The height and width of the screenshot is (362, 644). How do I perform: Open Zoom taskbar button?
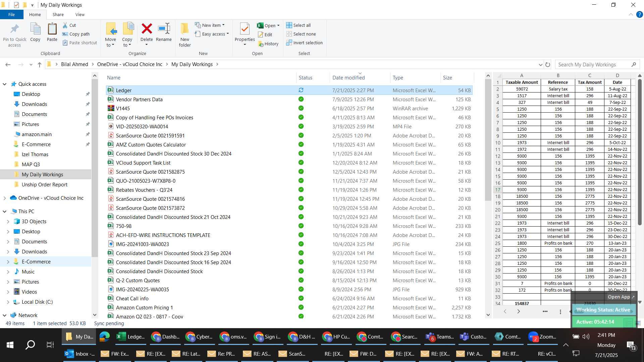pos(543,337)
